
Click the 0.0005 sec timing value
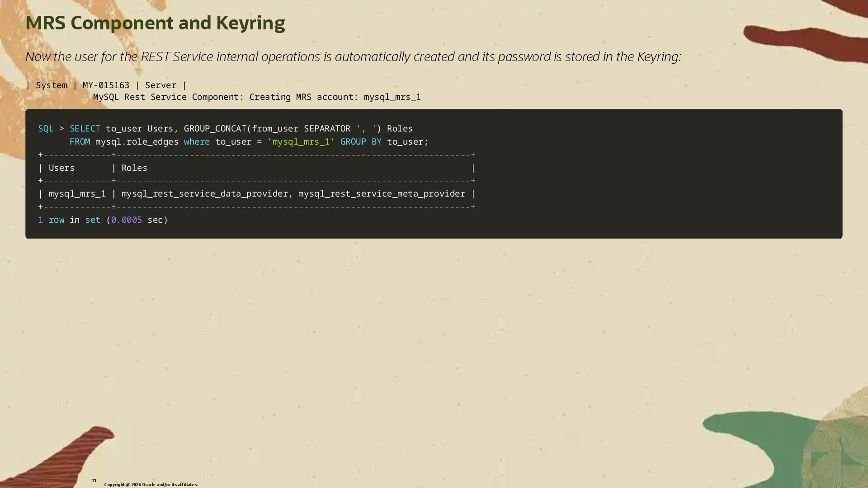[127, 220]
